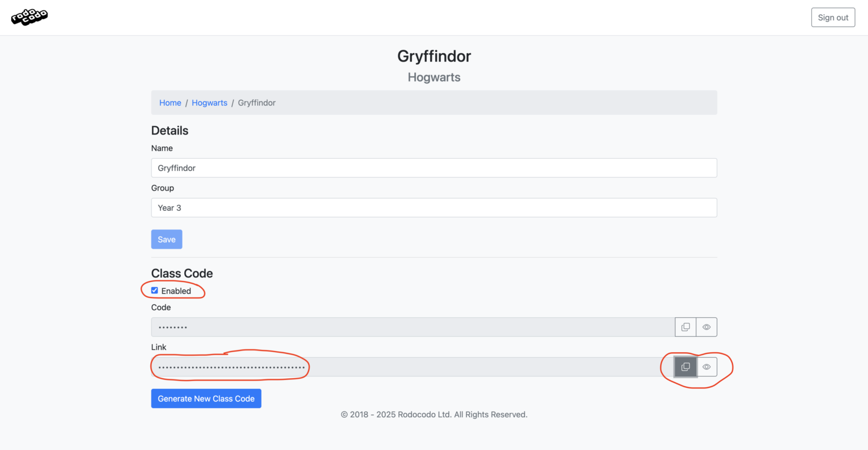868x450 pixels.
Task: Click the Save button under Group
Action: tap(167, 239)
